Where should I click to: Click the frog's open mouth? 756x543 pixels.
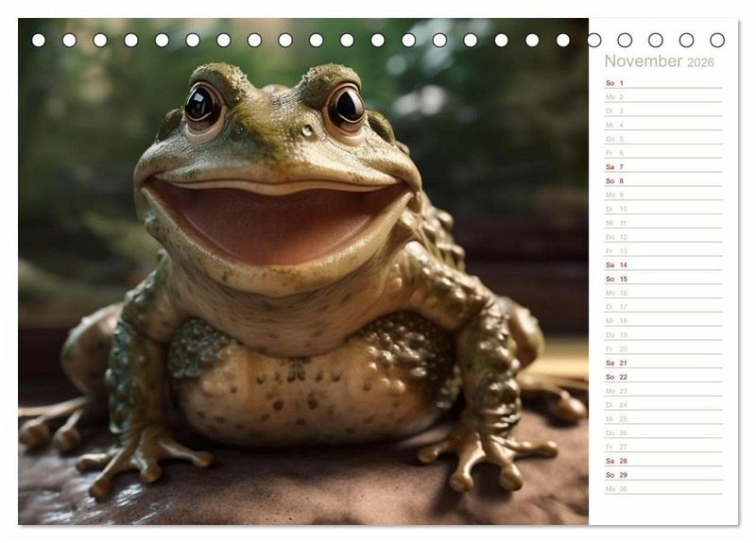pos(276,221)
